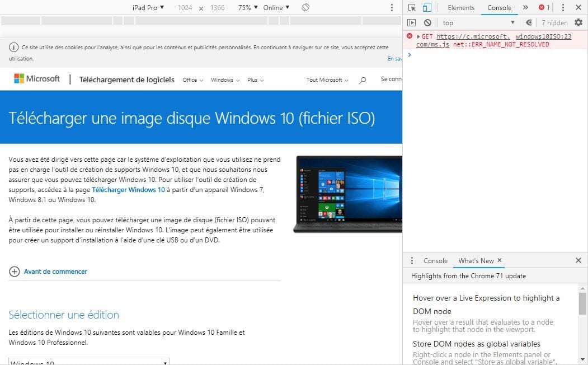Toggle the device toolbar icon
The image size is (588, 365).
(x=427, y=7)
